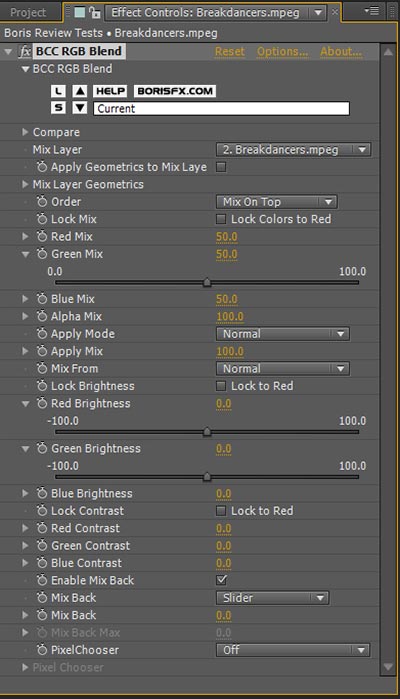Collapse the BCC RGB Blend effect

(8, 52)
